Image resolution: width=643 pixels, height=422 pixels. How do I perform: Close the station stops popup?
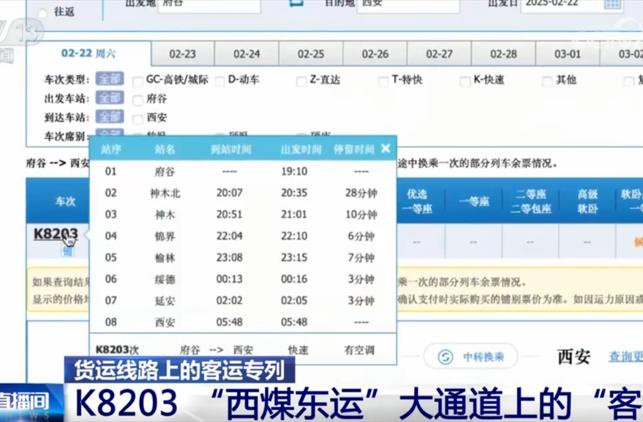(386, 149)
